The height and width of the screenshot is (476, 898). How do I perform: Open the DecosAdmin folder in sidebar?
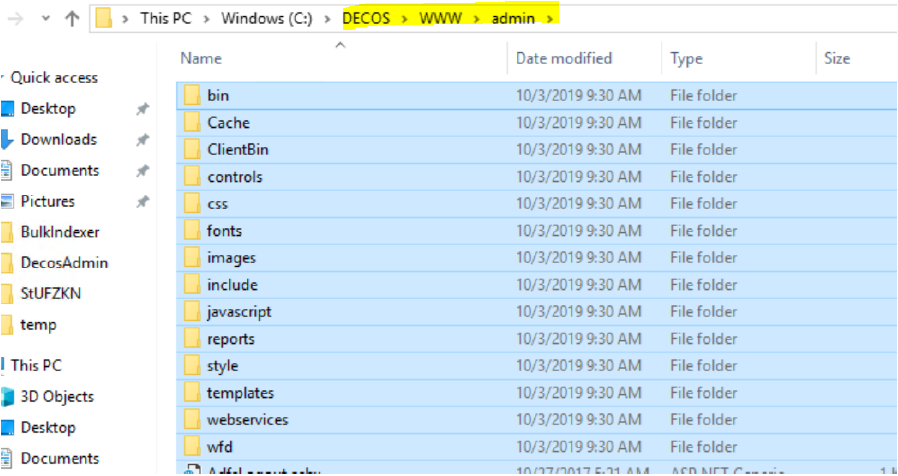(x=64, y=263)
